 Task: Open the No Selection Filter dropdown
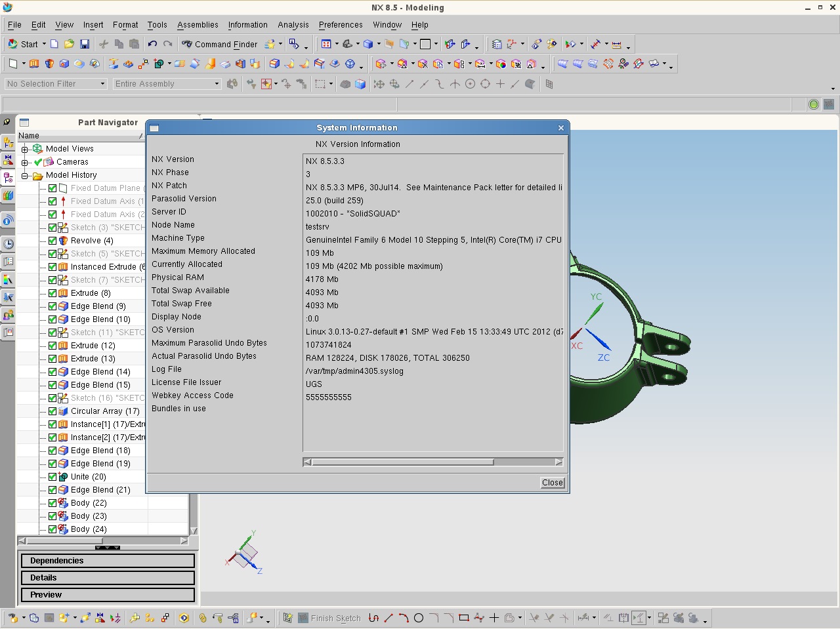pos(55,84)
